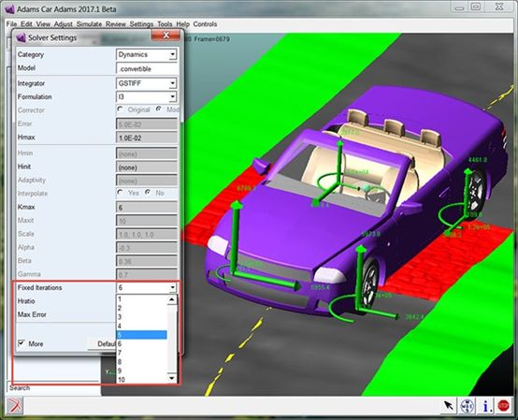Click the Adams logo in Solver Settings title
This screenshot has width=518, height=420.
coord(21,37)
